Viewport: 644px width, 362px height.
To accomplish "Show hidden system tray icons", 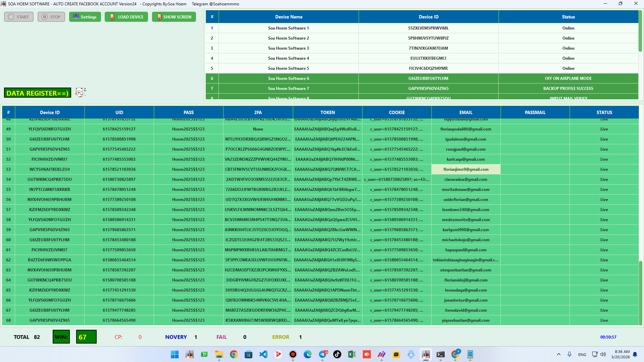I will 559,354.
